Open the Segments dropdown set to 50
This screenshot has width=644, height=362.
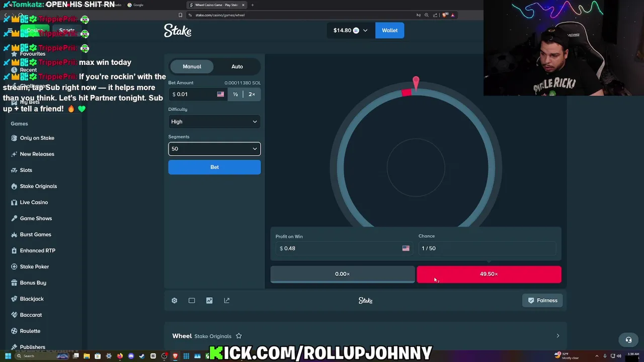(x=214, y=149)
